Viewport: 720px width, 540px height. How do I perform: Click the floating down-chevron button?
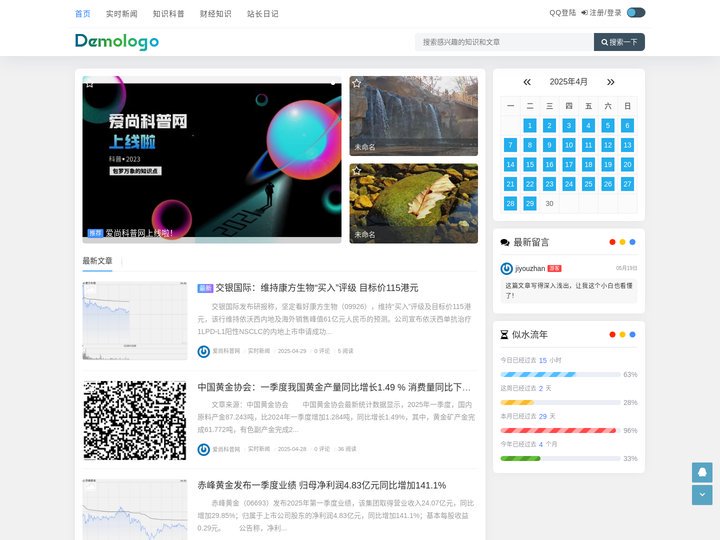702,495
